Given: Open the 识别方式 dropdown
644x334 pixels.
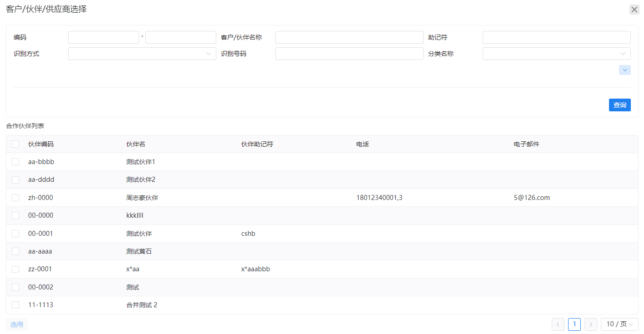Looking at the screenshot, I should pos(142,54).
